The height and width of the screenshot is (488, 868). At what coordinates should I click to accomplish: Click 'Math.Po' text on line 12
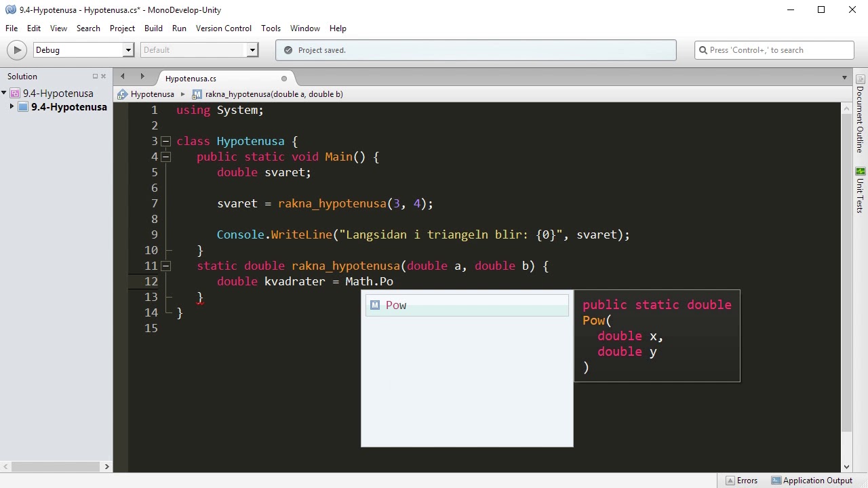click(x=369, y=281)
